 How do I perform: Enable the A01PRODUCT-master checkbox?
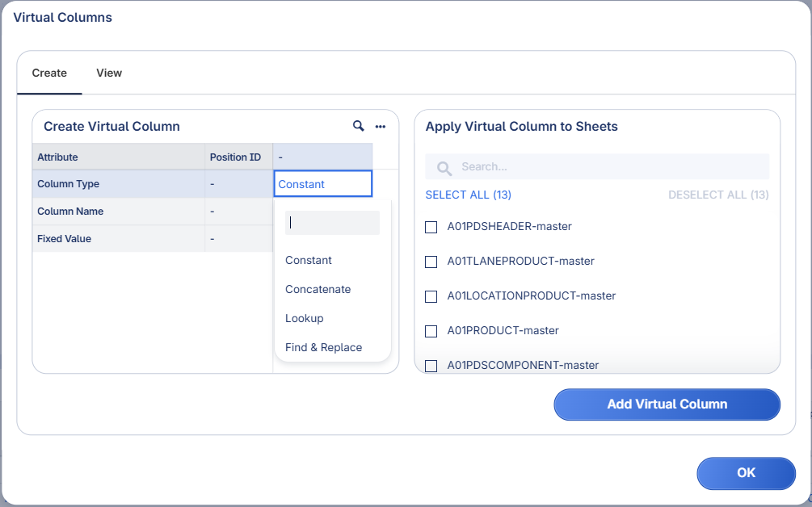[x=431, y=331]
